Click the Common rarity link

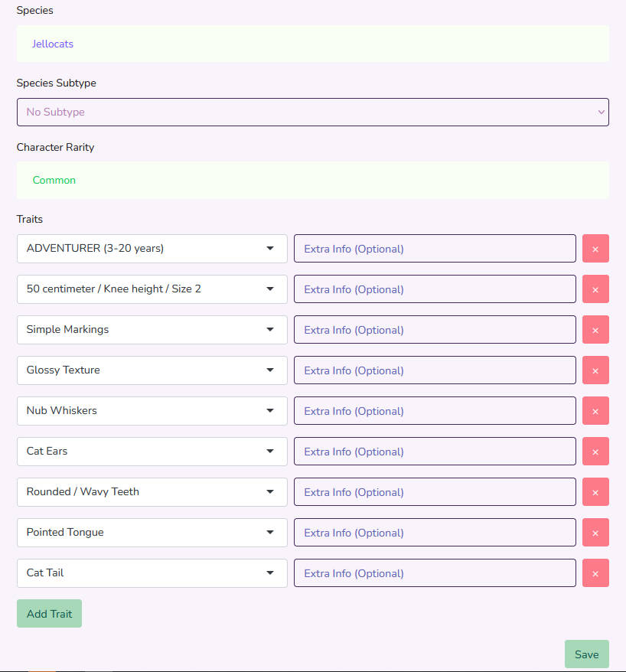tap(54, 181)
